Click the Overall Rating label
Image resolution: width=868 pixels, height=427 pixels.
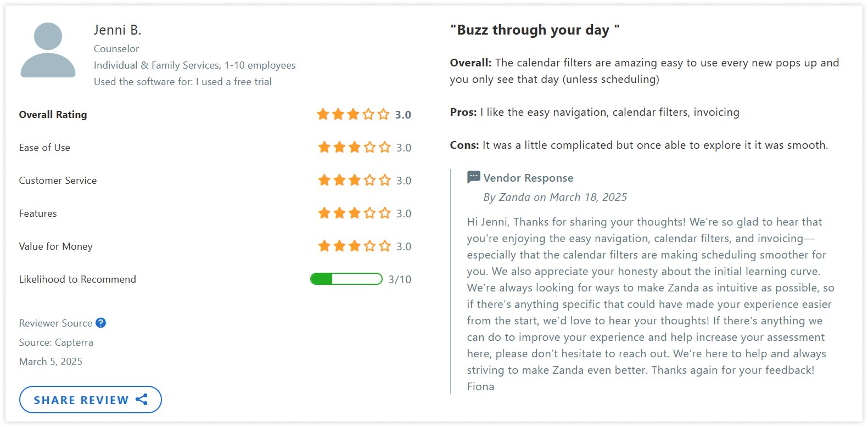53,114
